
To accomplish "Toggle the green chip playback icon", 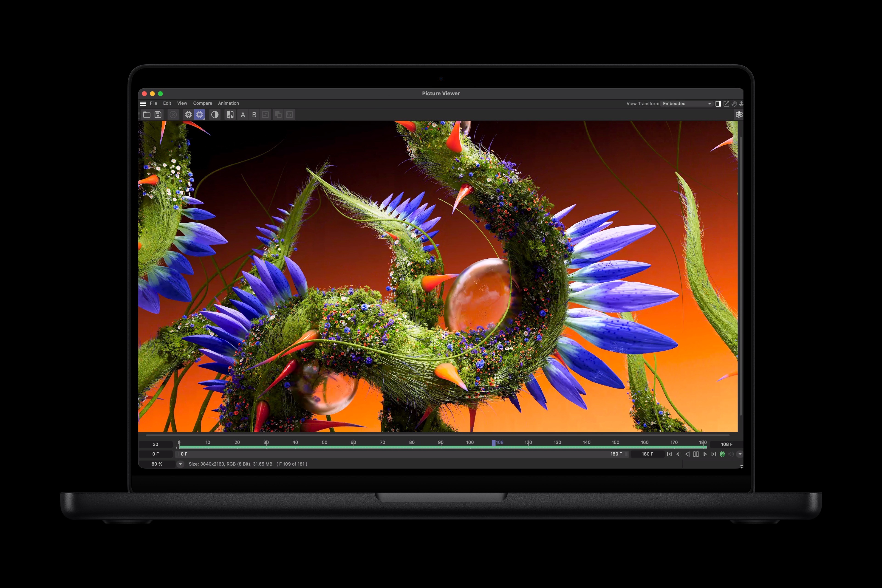I will pos(723,454).
